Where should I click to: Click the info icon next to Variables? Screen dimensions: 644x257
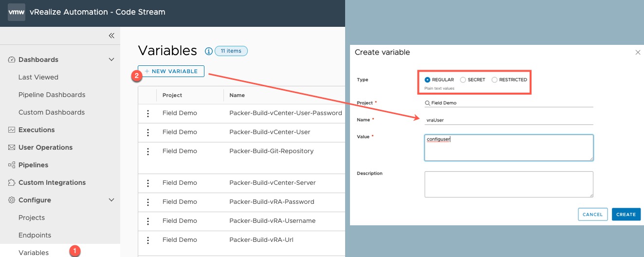pos(209,51)
